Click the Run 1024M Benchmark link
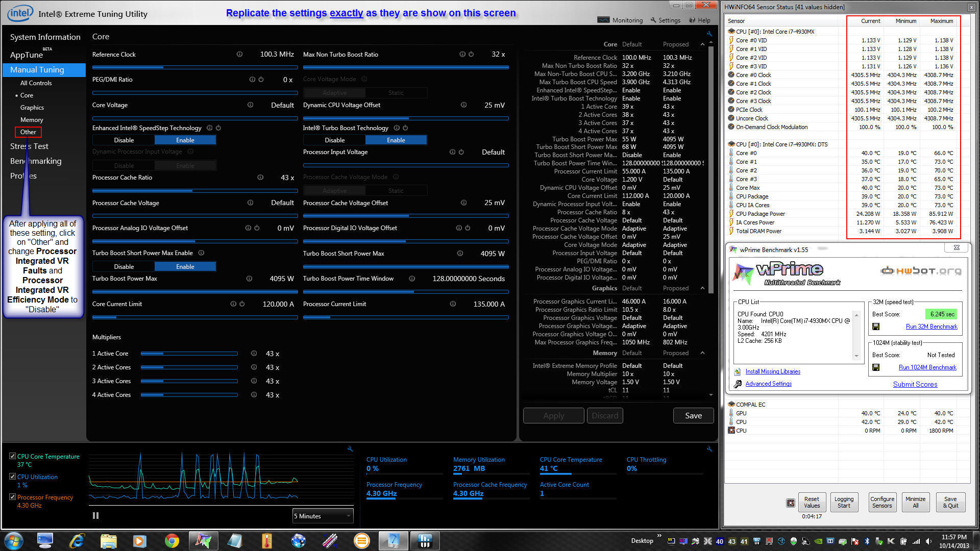This screenshot has width=980, height=551. [x=927, y=367]
